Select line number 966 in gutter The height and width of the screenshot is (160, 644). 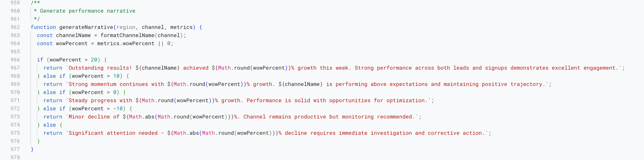(x=15, y=60)
